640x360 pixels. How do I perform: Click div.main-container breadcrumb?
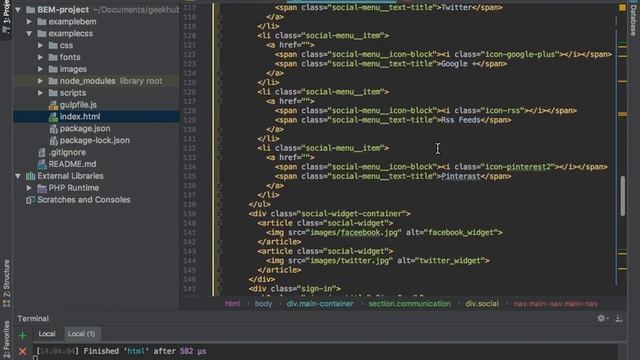tap(320, 304)
